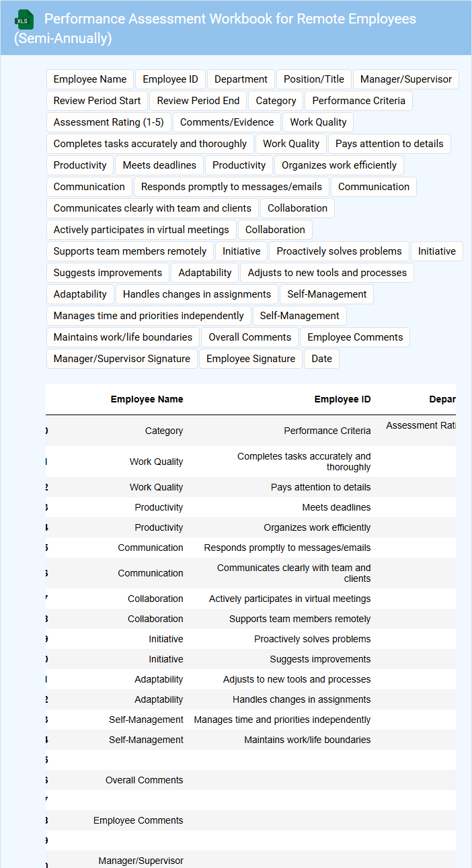The width and height of the screenshot is (472, 868).
Task: Click the Performance Criteria tag
Action: point(358,101)
